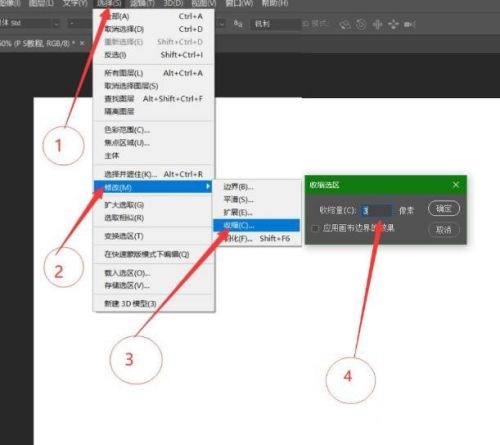Choose 焦点区域(U)... menu item

pos(154,143)
